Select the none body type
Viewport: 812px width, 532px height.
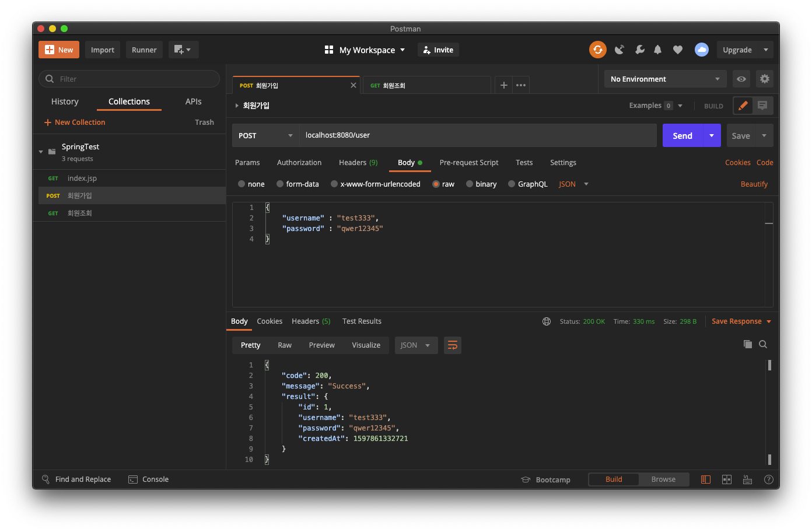click(251, 184)
